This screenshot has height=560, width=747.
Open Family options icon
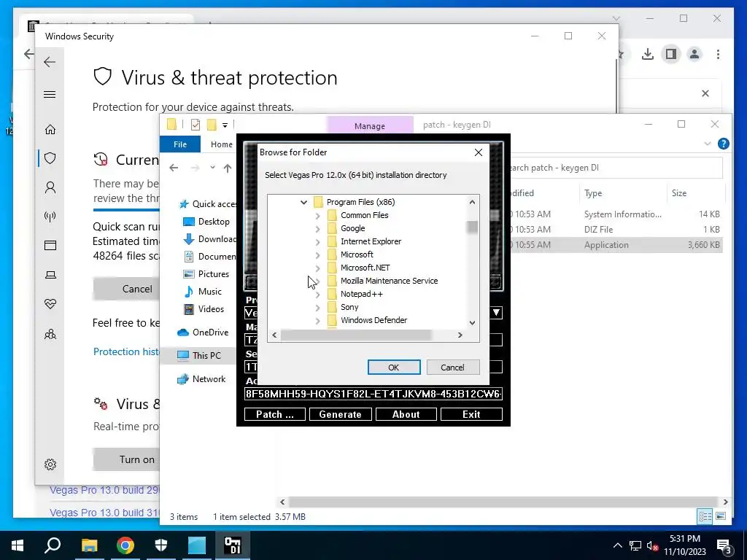pos(50,334)
